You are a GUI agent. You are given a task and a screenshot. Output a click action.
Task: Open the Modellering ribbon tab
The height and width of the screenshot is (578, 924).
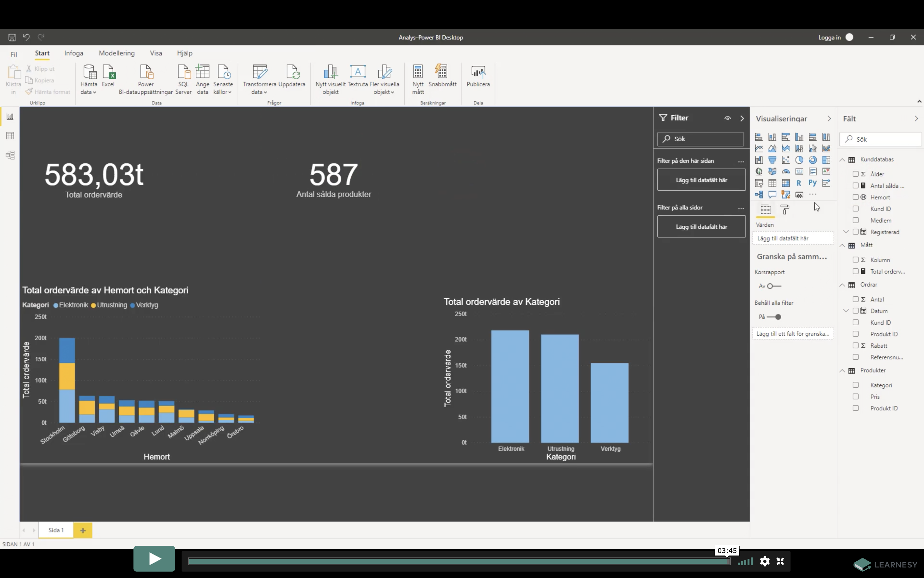click(117, 53)
